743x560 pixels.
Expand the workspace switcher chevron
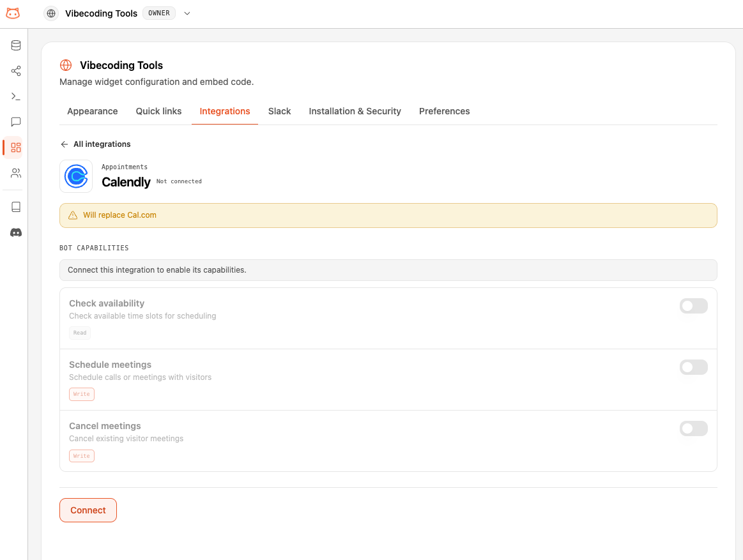[x=187, y=13]
